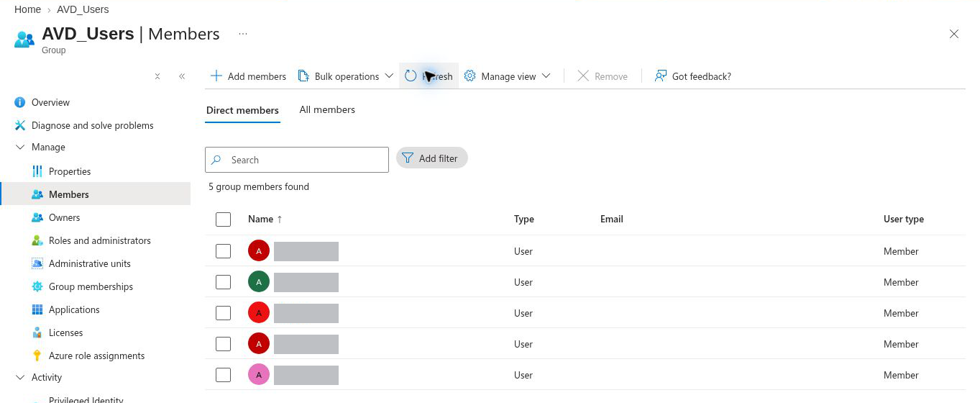Click the Members people icon in sidebar
The width and height of the screenshot is (980, 403).
[37, 194]
